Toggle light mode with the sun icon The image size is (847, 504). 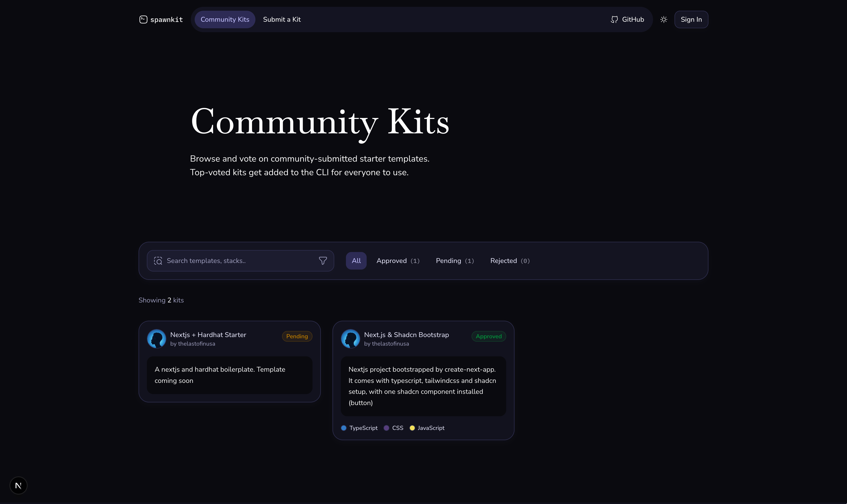click(663, 19)
